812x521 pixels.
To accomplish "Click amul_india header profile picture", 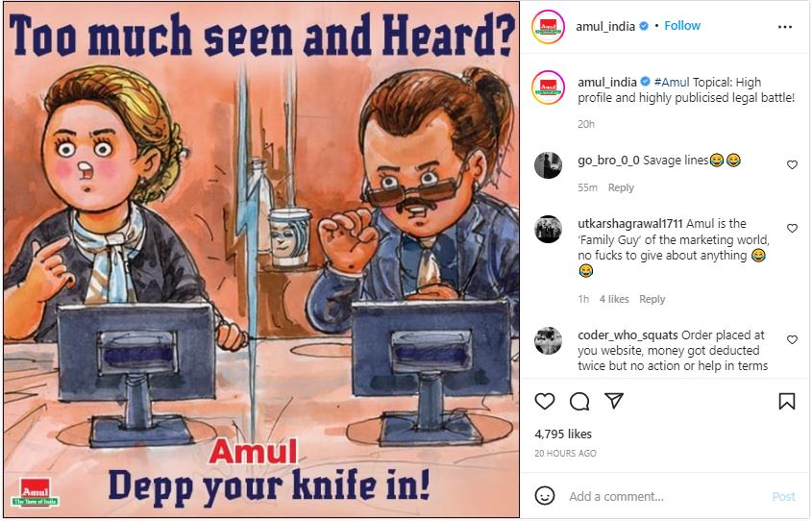I will [x=548, y=26].
